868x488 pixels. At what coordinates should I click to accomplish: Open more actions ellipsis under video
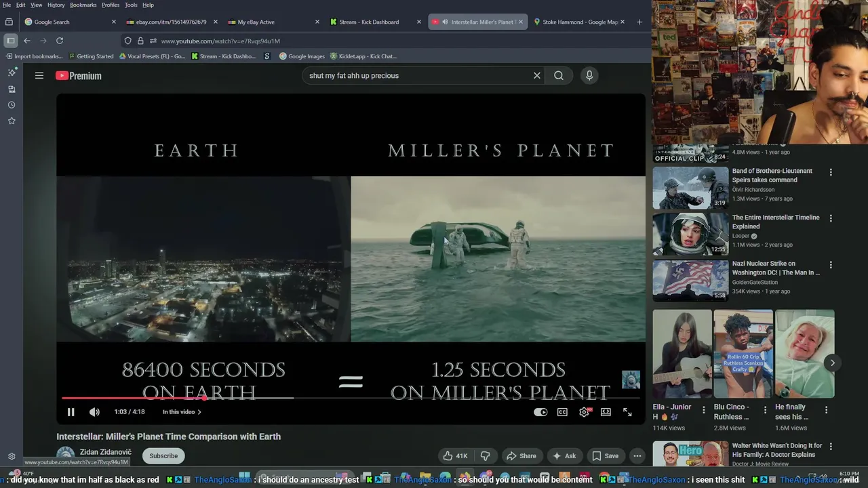coord(637,456)
